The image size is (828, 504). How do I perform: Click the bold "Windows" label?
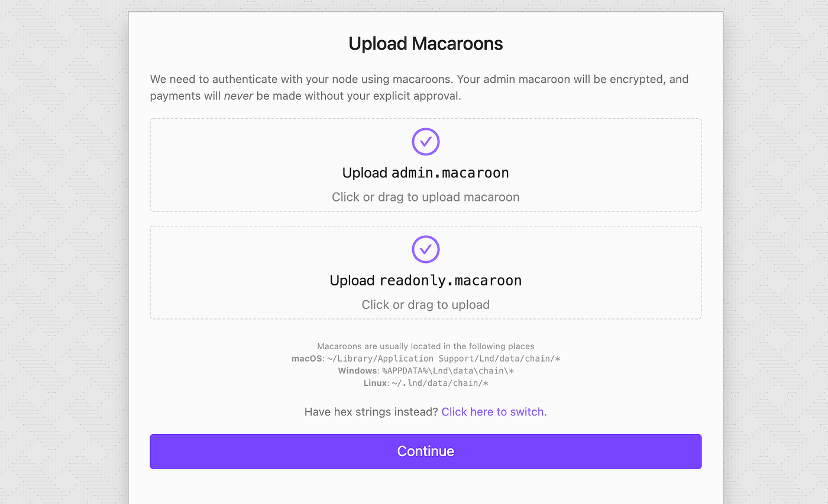coord(357,371)
